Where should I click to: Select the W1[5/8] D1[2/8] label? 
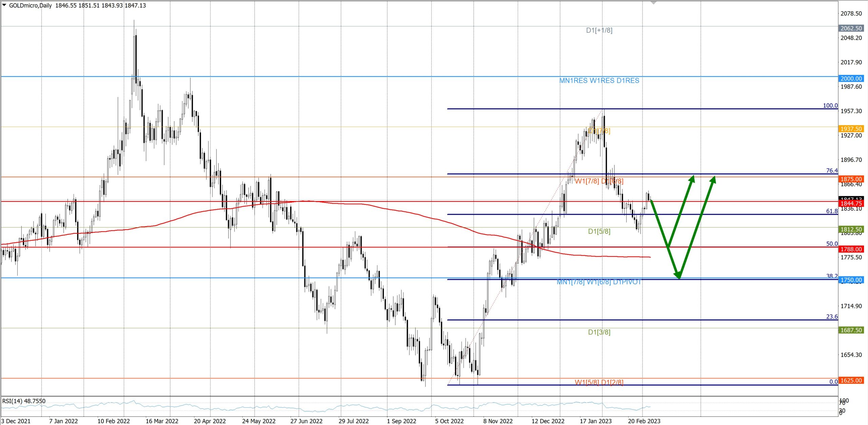pos(599,382)
